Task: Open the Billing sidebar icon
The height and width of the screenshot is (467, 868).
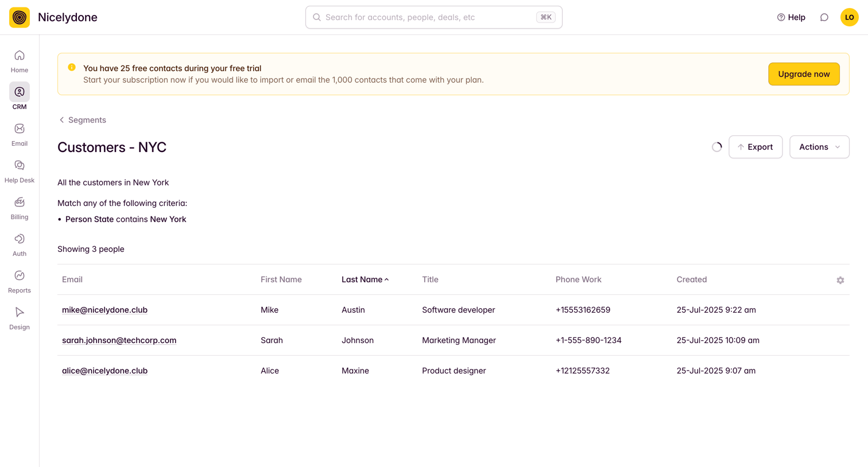Action: point(20,203)
